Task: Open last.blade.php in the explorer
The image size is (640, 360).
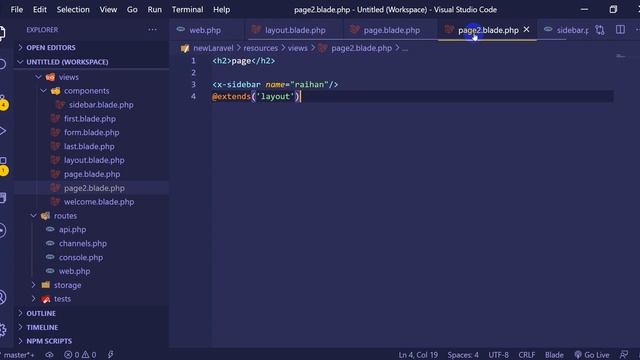Action: (x=91, y=146)
